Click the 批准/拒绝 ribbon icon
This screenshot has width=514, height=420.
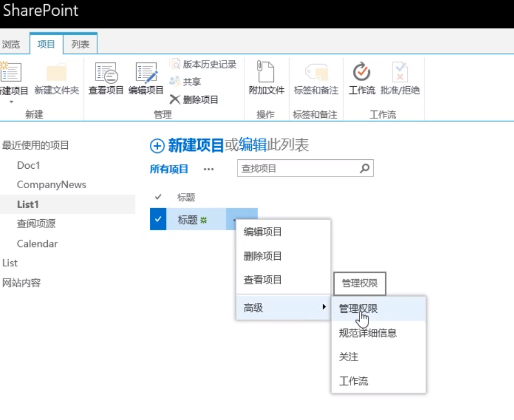point(400,71)
